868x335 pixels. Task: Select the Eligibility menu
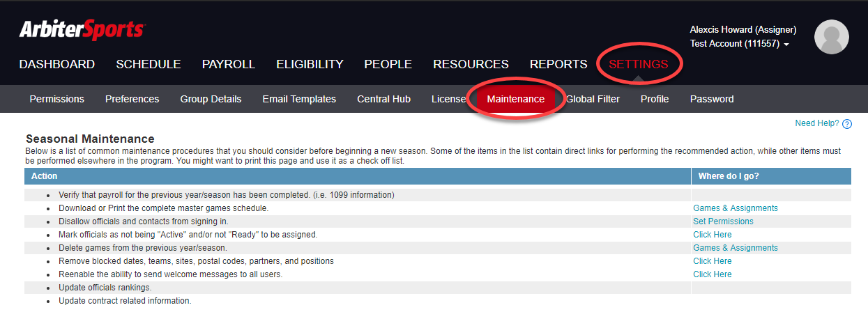pos(310,64)
